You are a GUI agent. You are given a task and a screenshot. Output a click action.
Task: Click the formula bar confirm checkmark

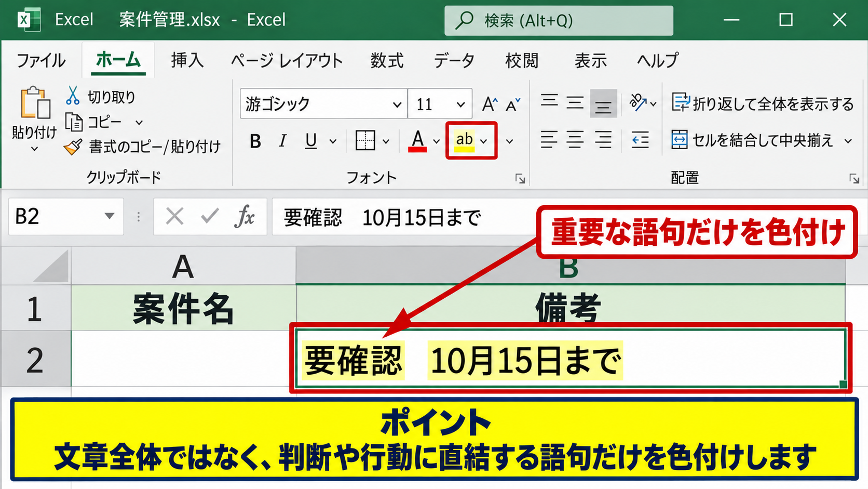pos(210,216)
